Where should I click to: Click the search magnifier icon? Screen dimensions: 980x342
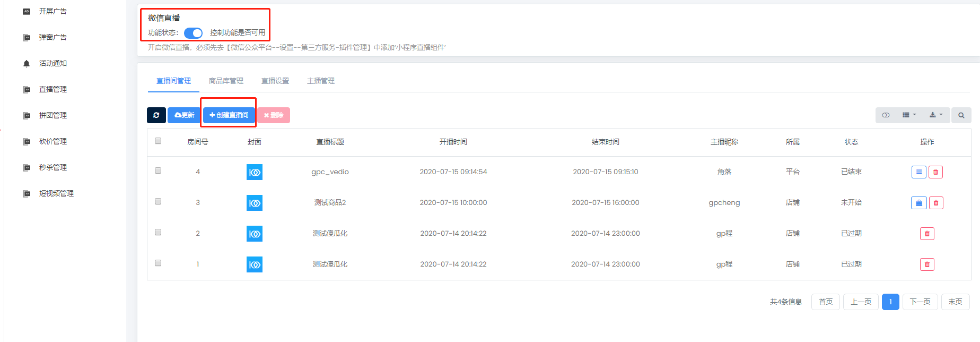tap(961, 115)
